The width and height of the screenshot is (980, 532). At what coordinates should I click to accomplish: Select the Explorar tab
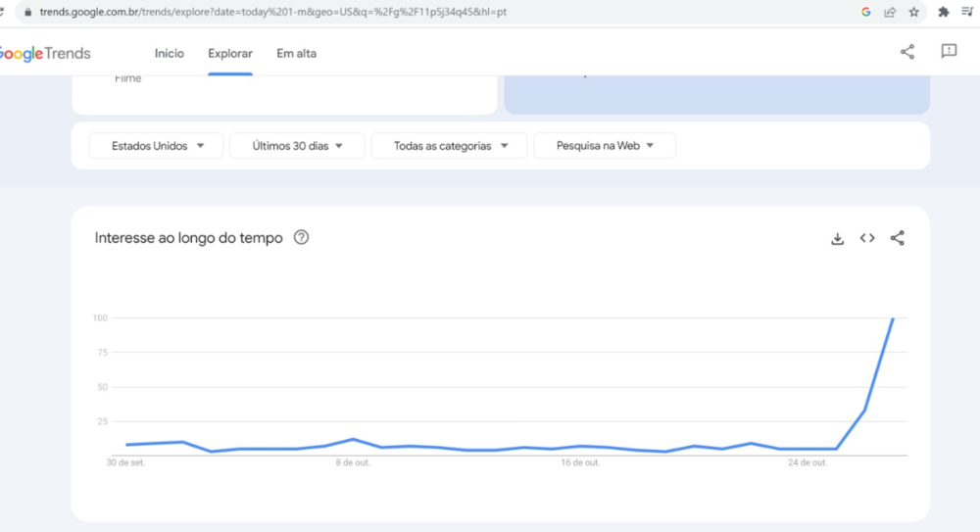[x=230, y=53]
